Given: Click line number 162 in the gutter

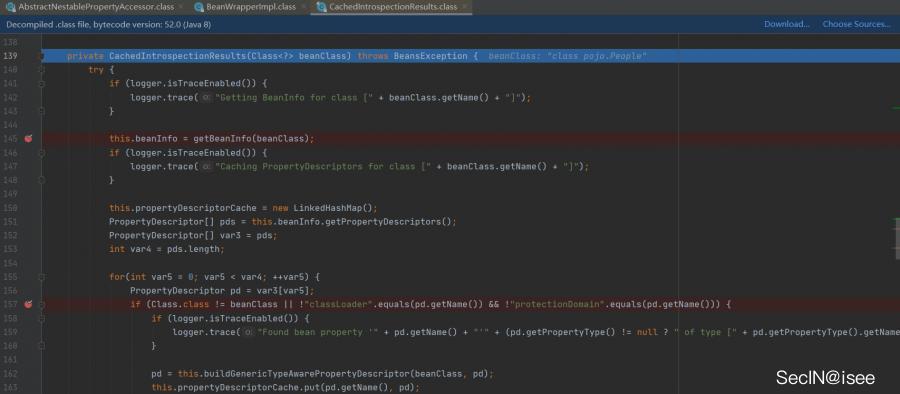Looking at the screenshot, I should point(11,373).
